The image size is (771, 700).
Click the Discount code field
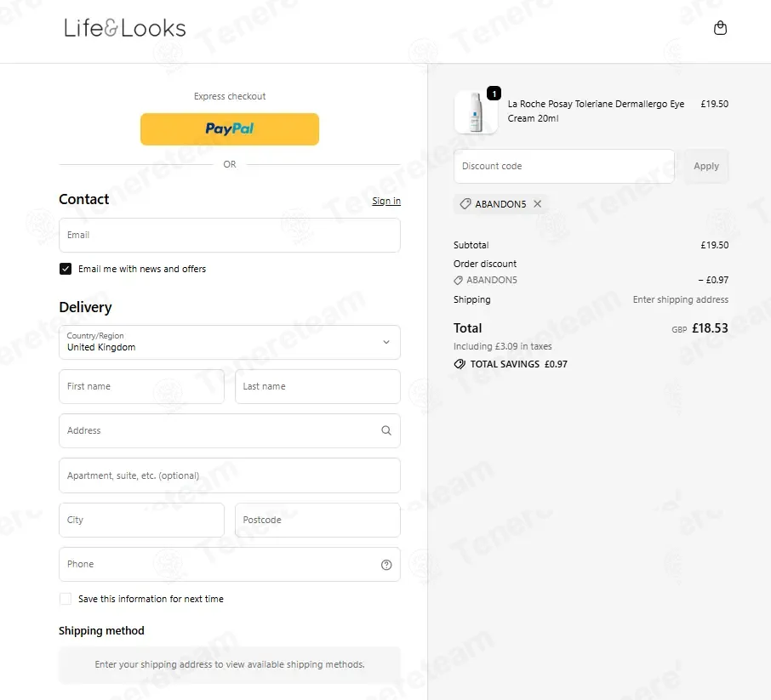(564, 166)
